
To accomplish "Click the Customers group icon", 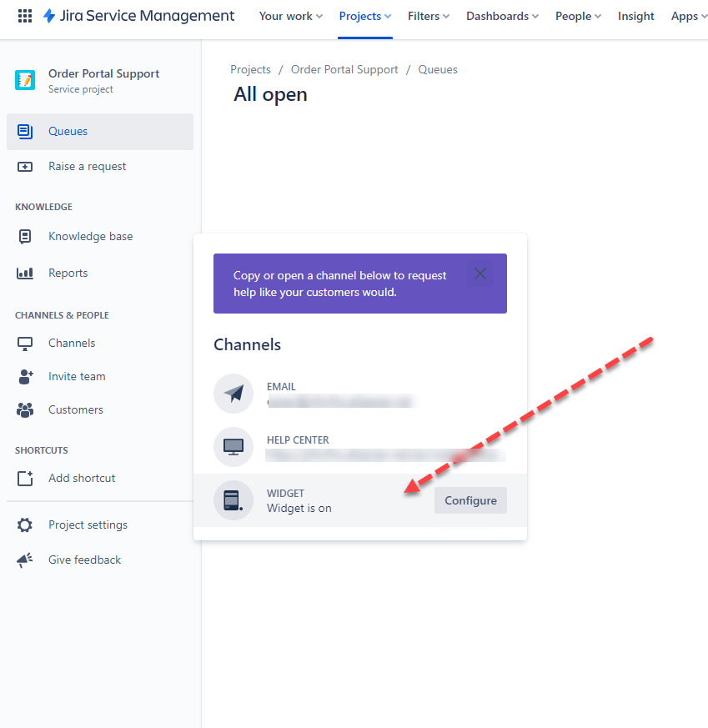I will click(x=25, y=410).
